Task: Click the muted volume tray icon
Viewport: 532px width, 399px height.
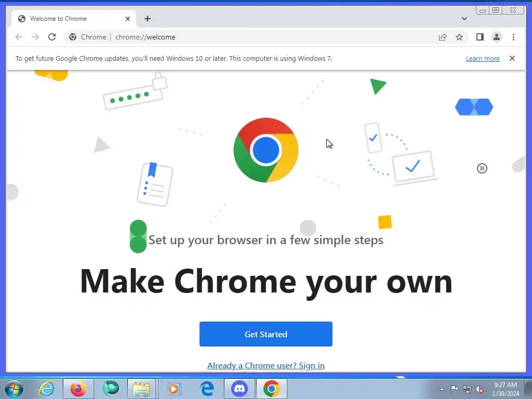Action: coord(480,389)
